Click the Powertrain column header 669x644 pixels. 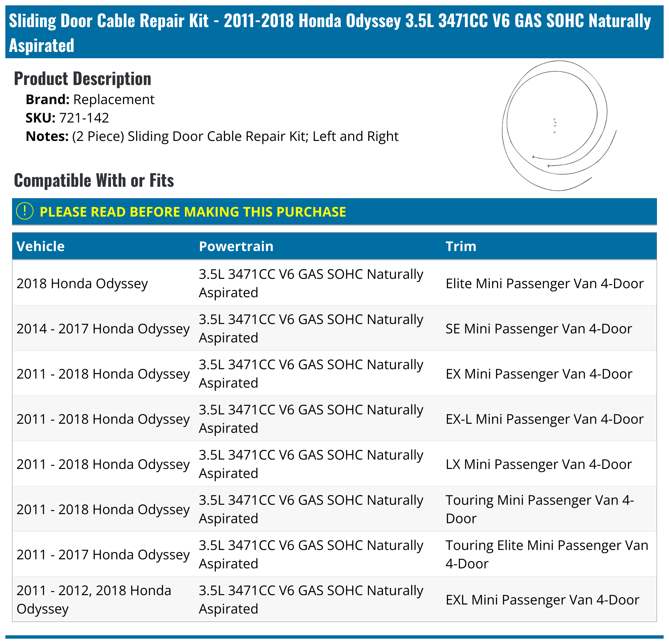click(236, 246)
